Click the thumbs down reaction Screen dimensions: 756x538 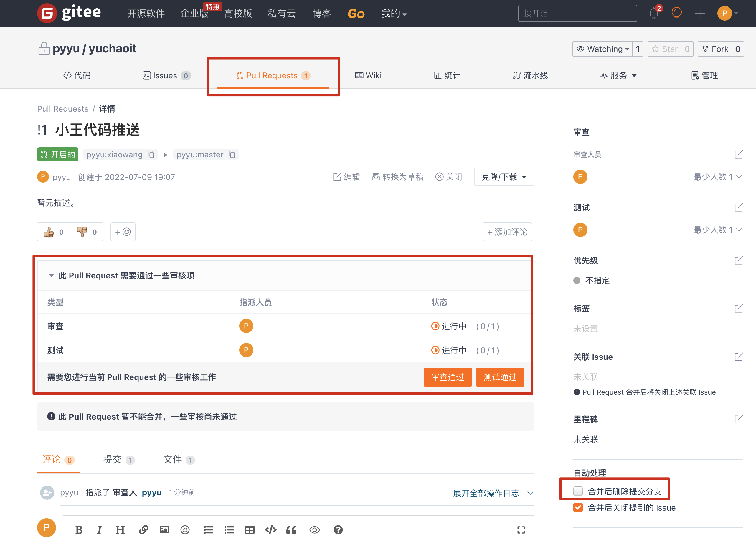coord(86,232)
